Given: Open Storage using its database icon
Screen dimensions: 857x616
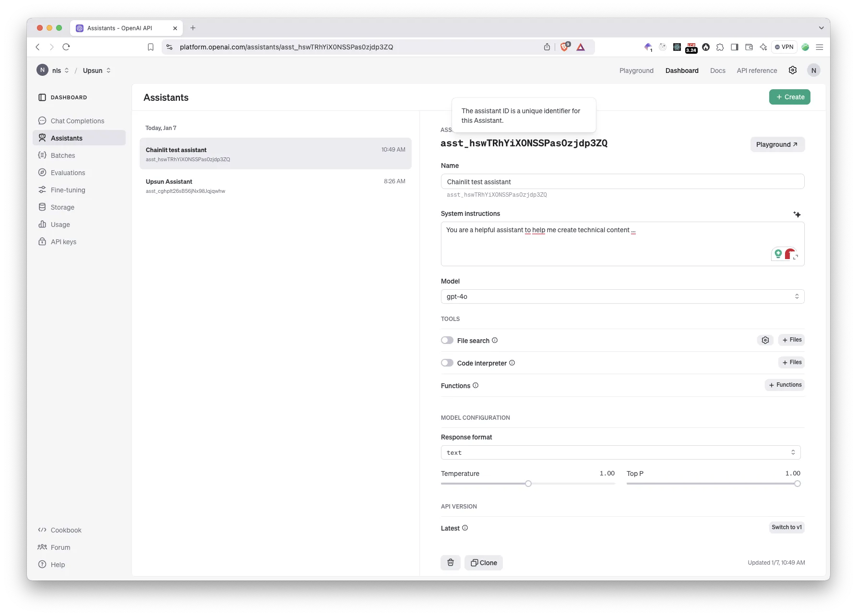Looking at the screenshot, I should point(42,207).
